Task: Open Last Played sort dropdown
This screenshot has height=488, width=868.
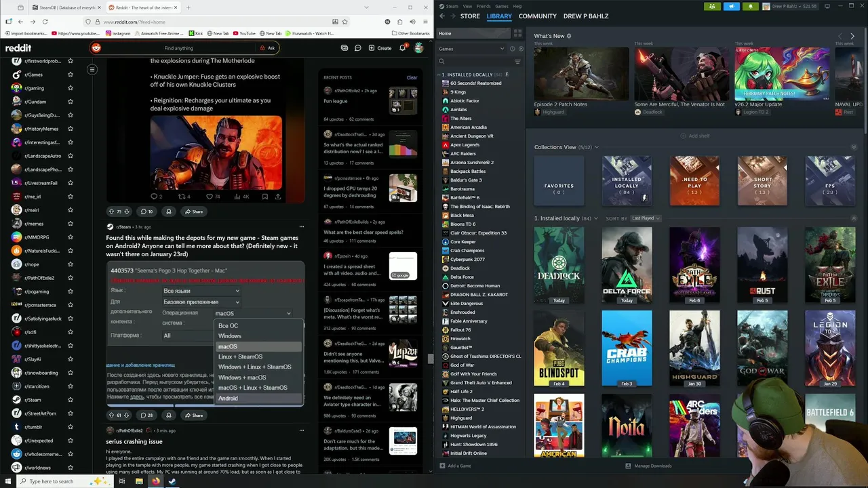Action: pos(646,218)
